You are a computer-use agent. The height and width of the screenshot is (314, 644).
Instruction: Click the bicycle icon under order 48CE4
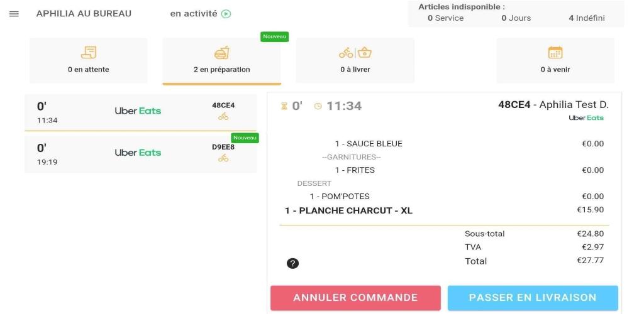(223, 116)
